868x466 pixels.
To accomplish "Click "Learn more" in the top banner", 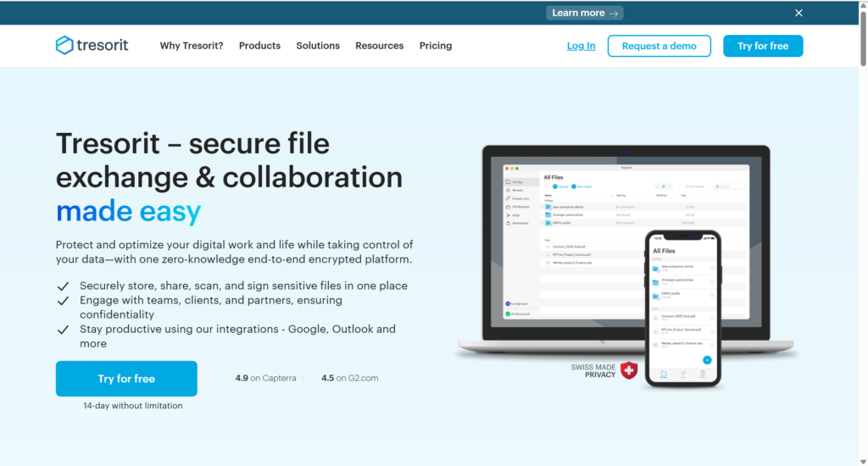I will (585, 13).
